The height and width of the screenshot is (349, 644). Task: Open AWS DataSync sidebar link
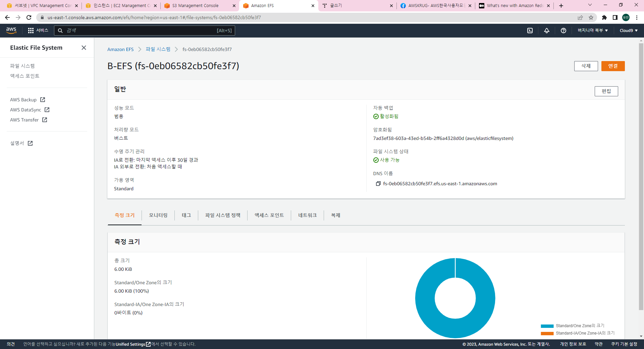[x=26, y=110]
